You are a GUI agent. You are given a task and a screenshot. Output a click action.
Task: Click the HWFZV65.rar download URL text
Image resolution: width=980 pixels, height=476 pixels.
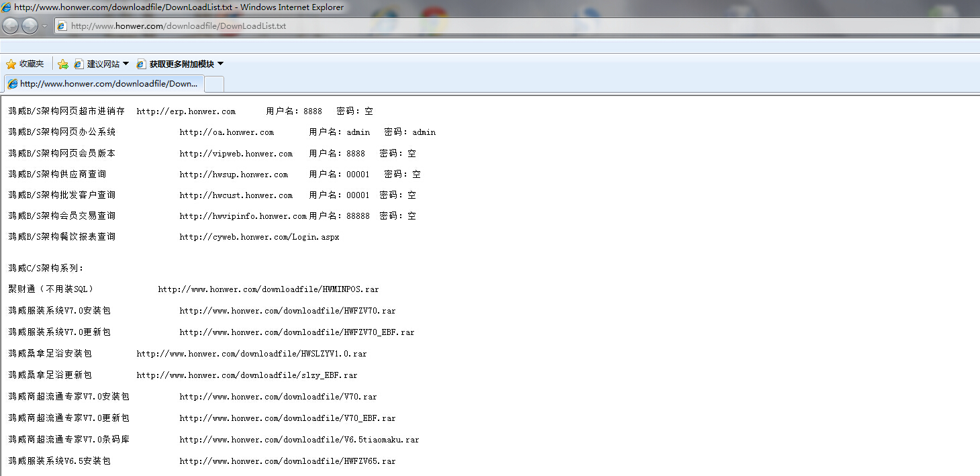[287, 461]
